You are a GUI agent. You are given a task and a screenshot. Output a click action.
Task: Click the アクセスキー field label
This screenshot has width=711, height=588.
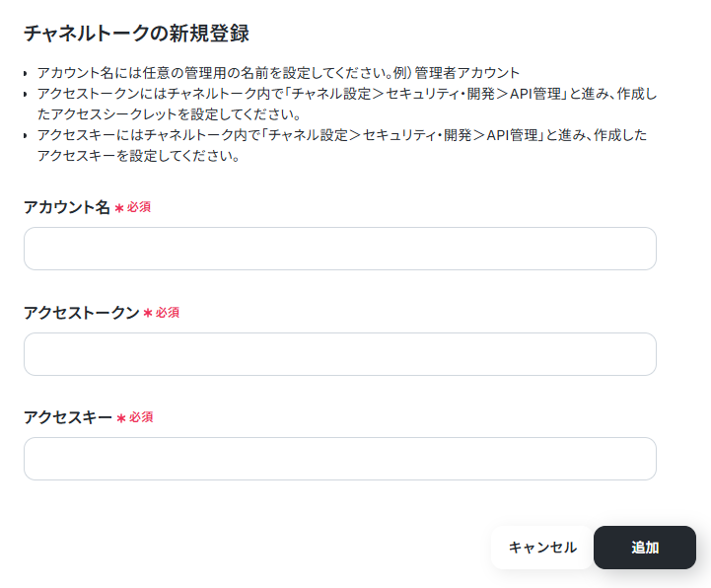[x=68, y=417]
